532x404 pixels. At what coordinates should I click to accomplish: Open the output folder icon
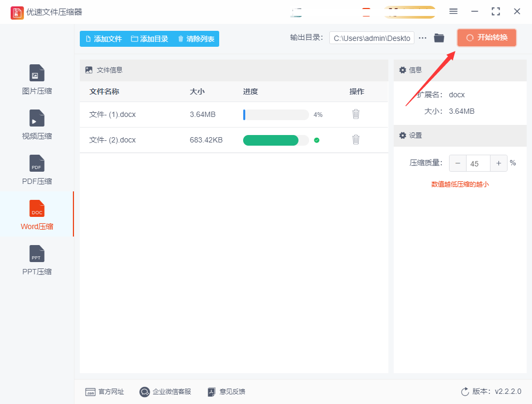coord(439,38)
